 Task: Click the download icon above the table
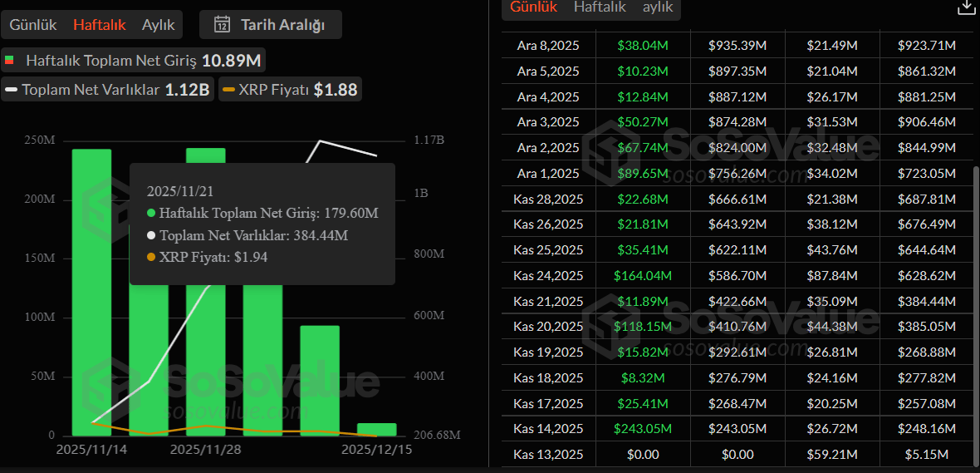click(965, 7)
